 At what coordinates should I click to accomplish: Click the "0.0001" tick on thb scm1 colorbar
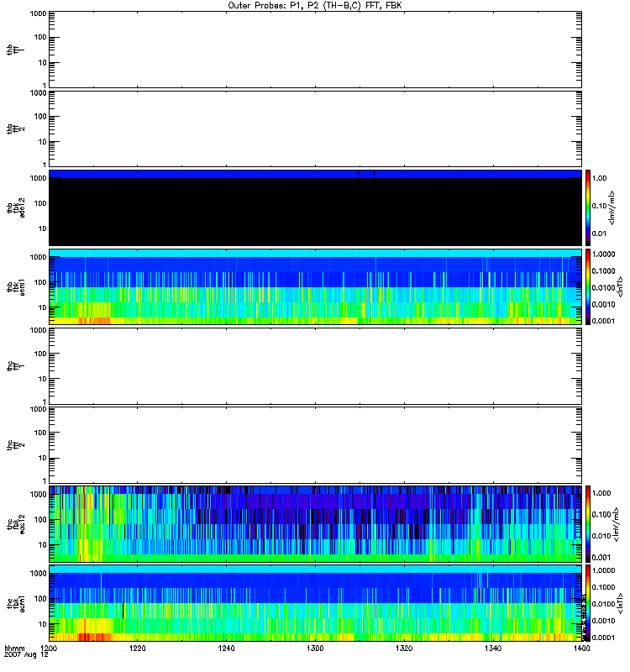coord(603,321)
